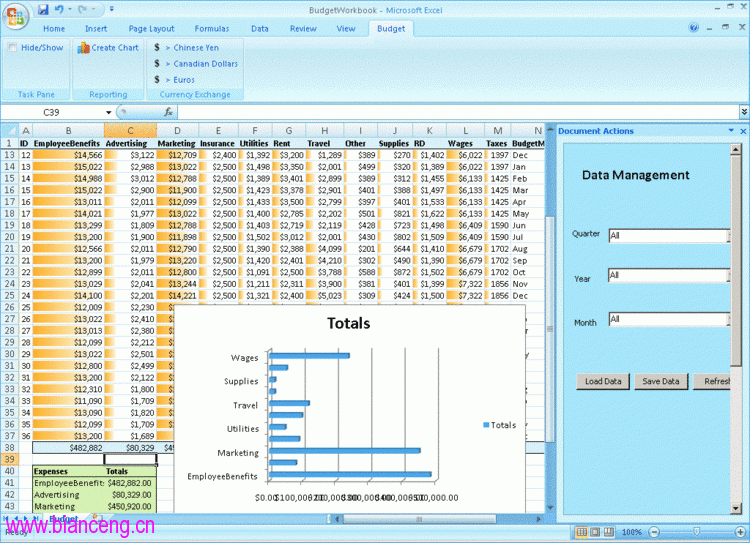Open the Office button menu

[15, 16]
